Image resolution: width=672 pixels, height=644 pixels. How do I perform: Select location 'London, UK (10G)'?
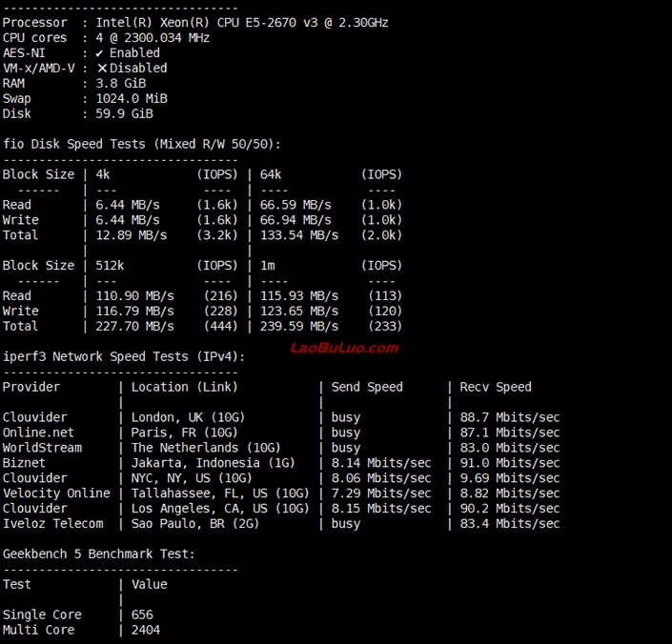click(x=188, y=418)
